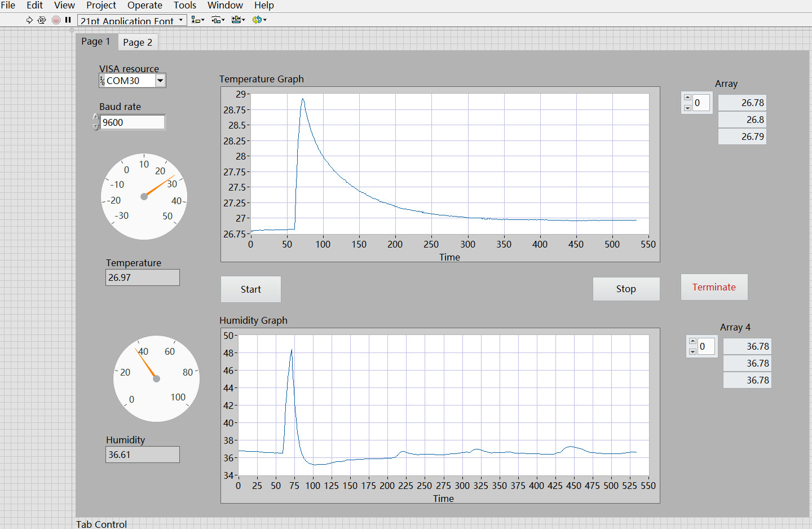812x529 pixels.
Task: Decrement the Array 4 index stepper
Action: point(692,352)
